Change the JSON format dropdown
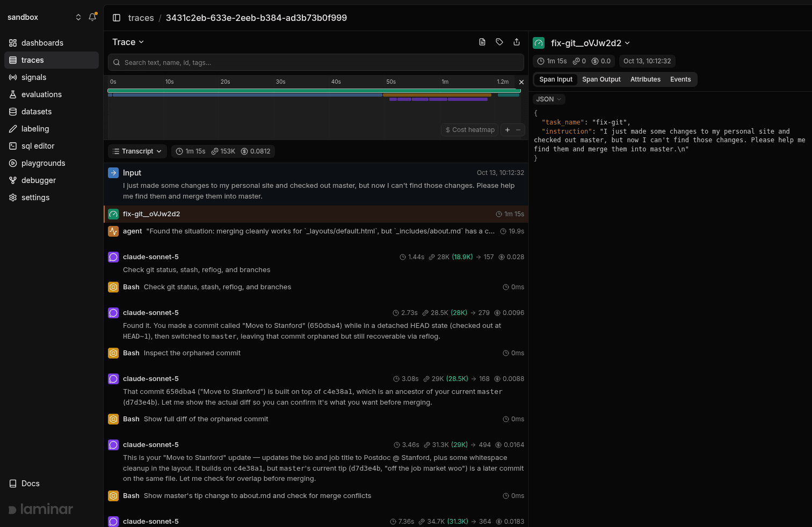Image resolution: width=812 pixels, height=527 pixels. coord(549,99)
